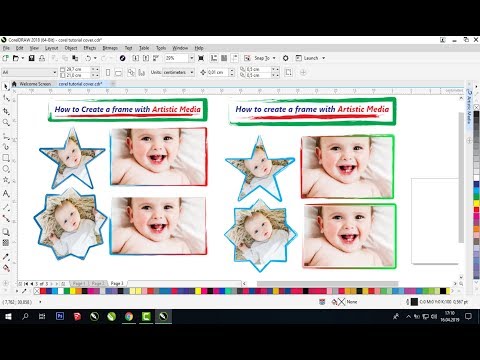Open the Bitmaps menu
This screenshot has width=480, height=360.
pos(110,48)
